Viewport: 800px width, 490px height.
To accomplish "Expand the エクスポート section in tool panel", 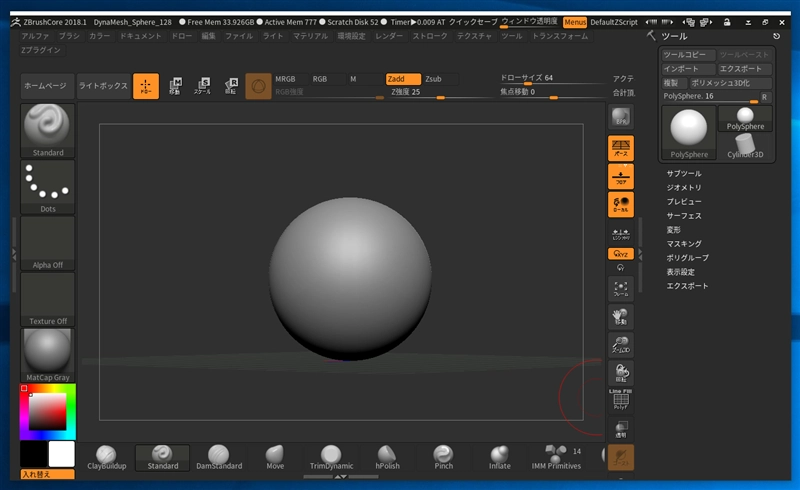I will [x=687, y=286].
